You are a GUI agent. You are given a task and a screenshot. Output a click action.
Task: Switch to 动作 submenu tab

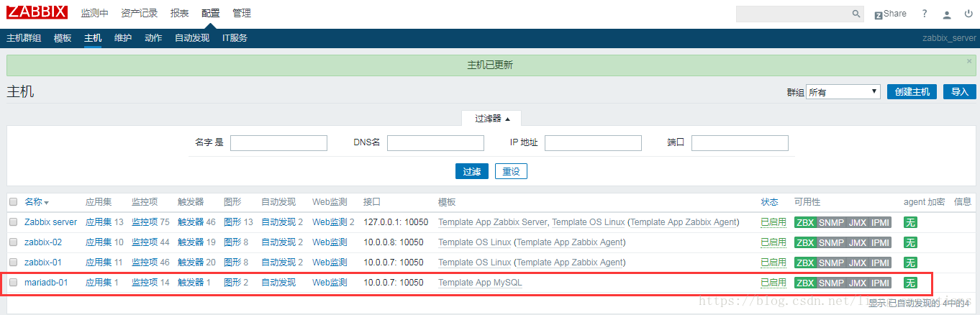click(153, 38)
